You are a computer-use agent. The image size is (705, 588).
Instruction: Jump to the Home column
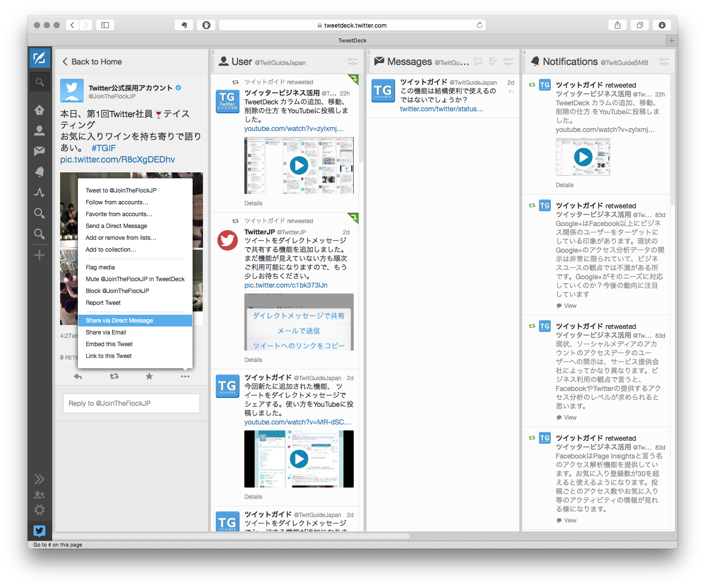click(x=39, y=110)
